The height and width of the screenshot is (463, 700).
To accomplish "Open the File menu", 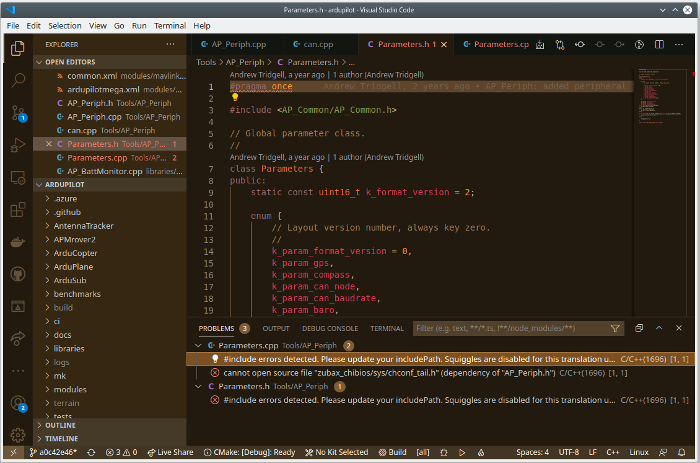I will 13,26.
